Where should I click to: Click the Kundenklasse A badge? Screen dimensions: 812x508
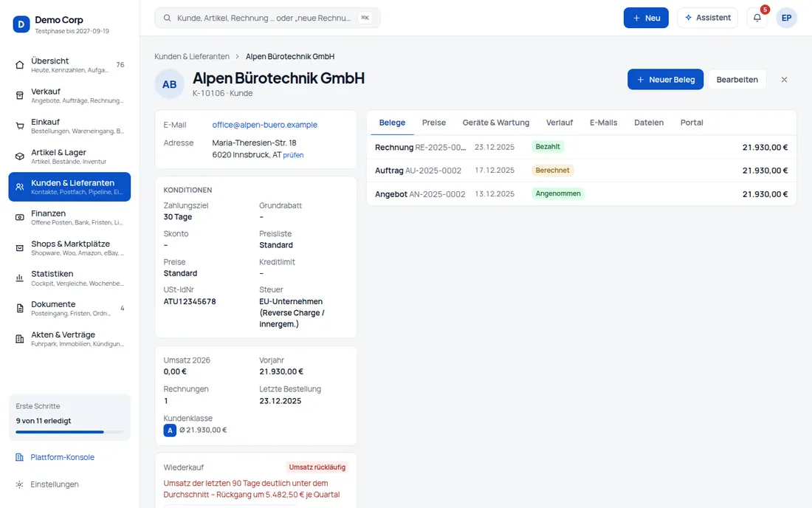point(170,430)
